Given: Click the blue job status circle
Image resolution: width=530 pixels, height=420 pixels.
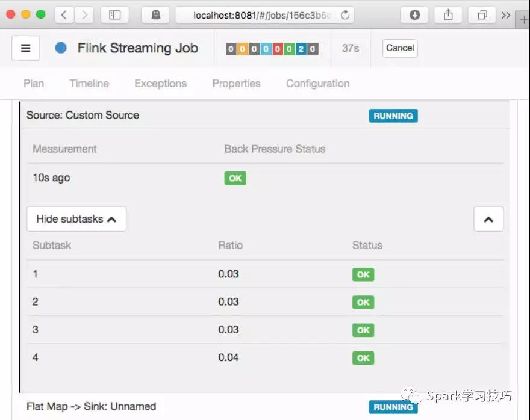Looking at the screenshot, I should pos(61,48).
